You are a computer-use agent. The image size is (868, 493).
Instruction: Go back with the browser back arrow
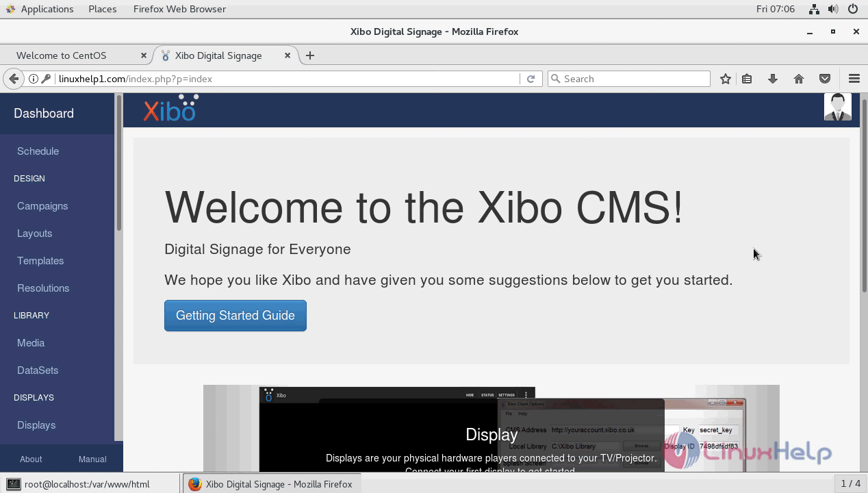14,79
